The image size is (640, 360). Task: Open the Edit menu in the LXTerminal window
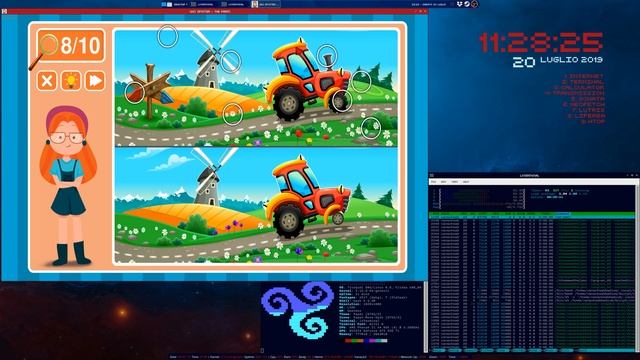click(x=444, y=182)
